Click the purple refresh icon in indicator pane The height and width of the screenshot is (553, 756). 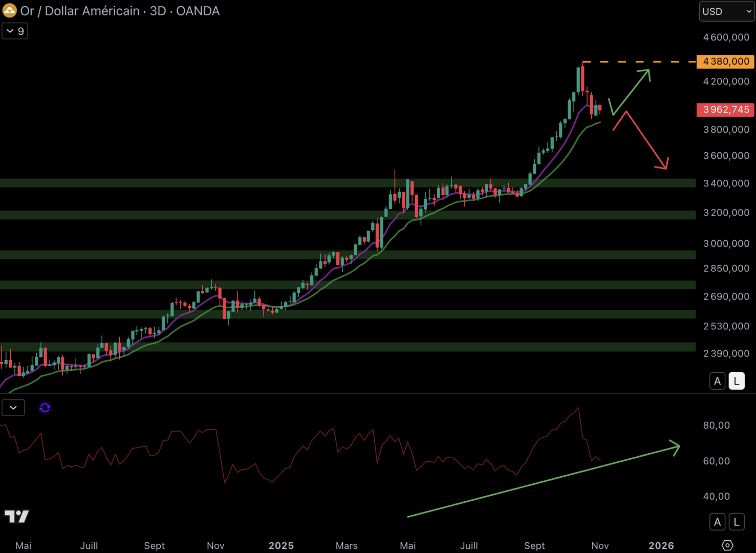coord(45,408)
